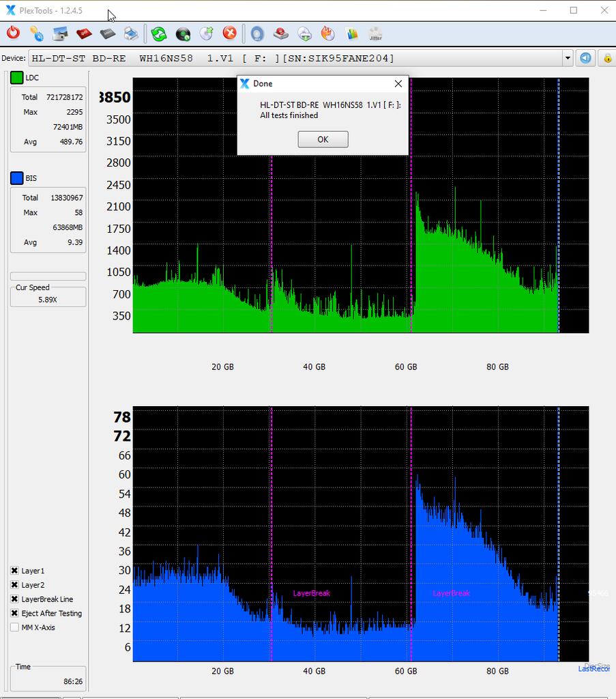
Task: Click the blue BIS color swatch
Action: pos(16,178)
